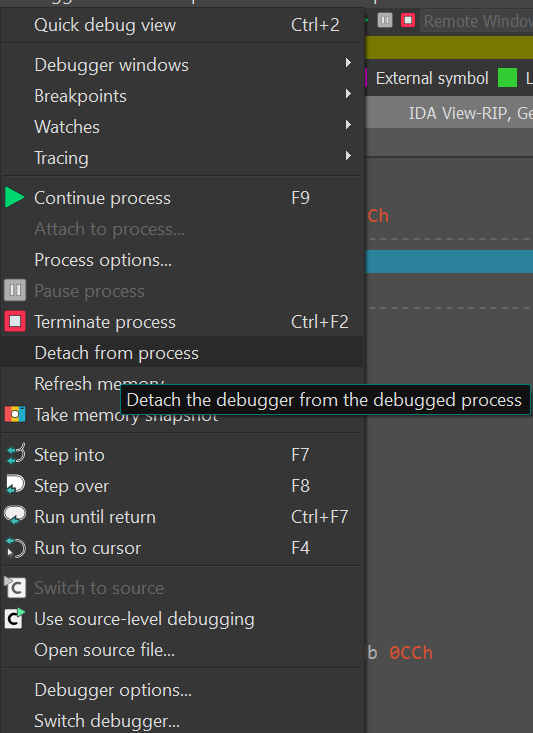533x733 pixels.
Task: Click the Take memory snapshot camera icon
Action: tap(15, 415)
